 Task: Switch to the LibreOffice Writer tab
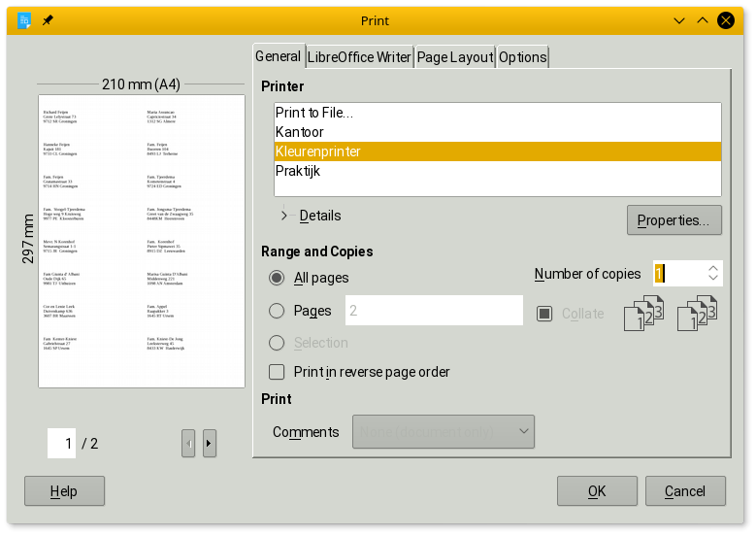point(359,57)
